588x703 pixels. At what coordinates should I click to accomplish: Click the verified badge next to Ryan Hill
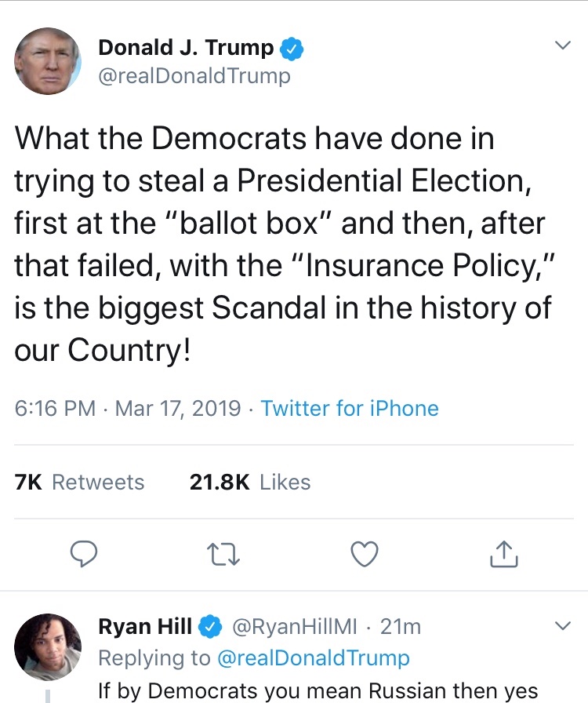(x=209, y=627)
